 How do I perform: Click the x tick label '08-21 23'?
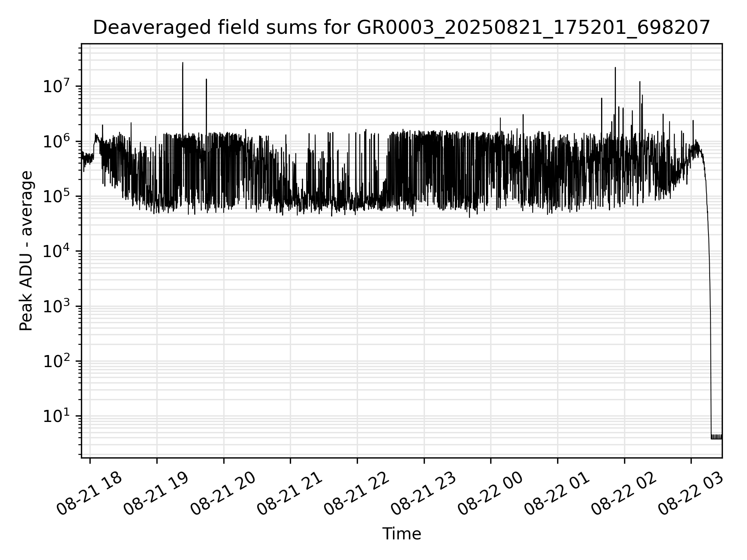click(x=424, y=494)
